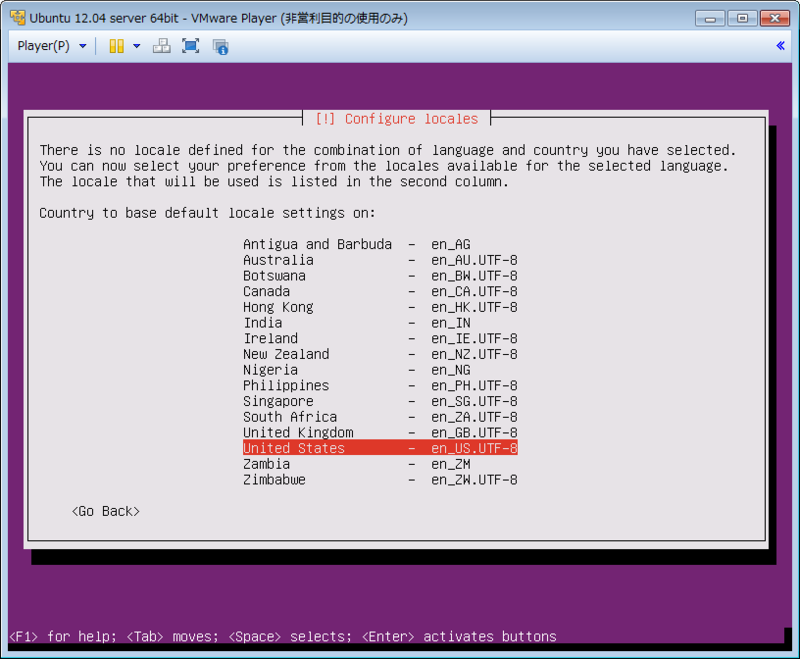The width and height of the screenshot is (800, 659).
Task: Open the Player(P) menu
Action: tap(51, 46)
